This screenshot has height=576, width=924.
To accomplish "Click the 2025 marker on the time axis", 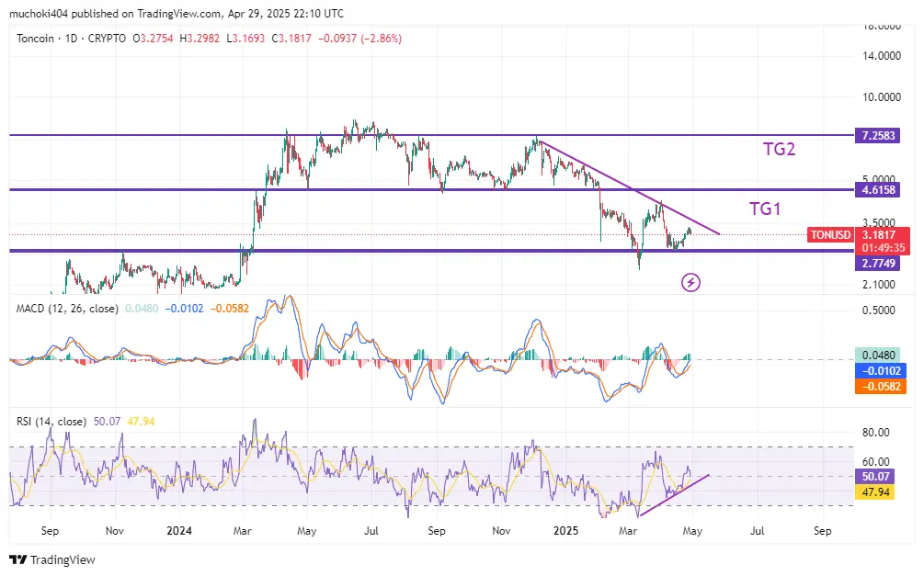I will (566, 531).
